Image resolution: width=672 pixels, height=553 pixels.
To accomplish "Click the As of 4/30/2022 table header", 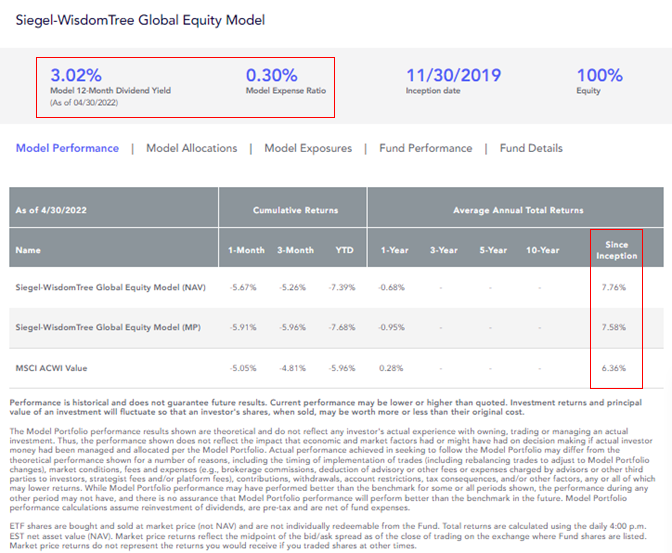I will [x=51, y=210].
